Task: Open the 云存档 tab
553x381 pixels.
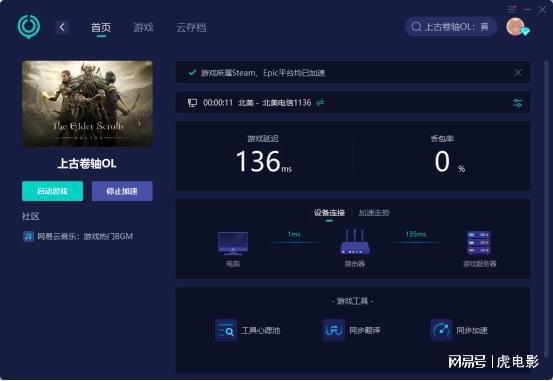Action: pos(191,27)
